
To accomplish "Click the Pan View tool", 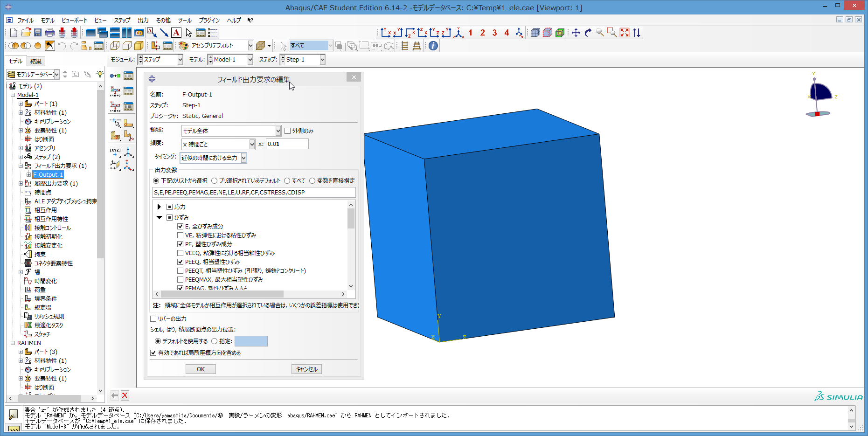I will (x=576, y=33).
